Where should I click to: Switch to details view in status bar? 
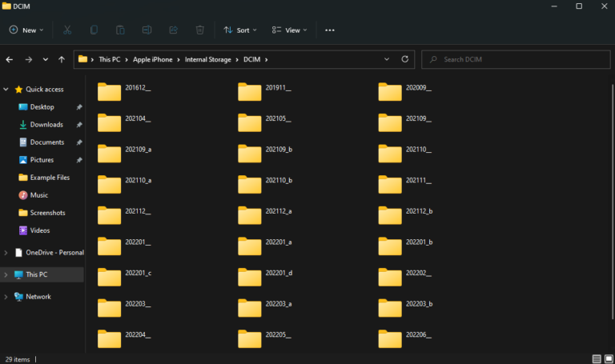597,359
